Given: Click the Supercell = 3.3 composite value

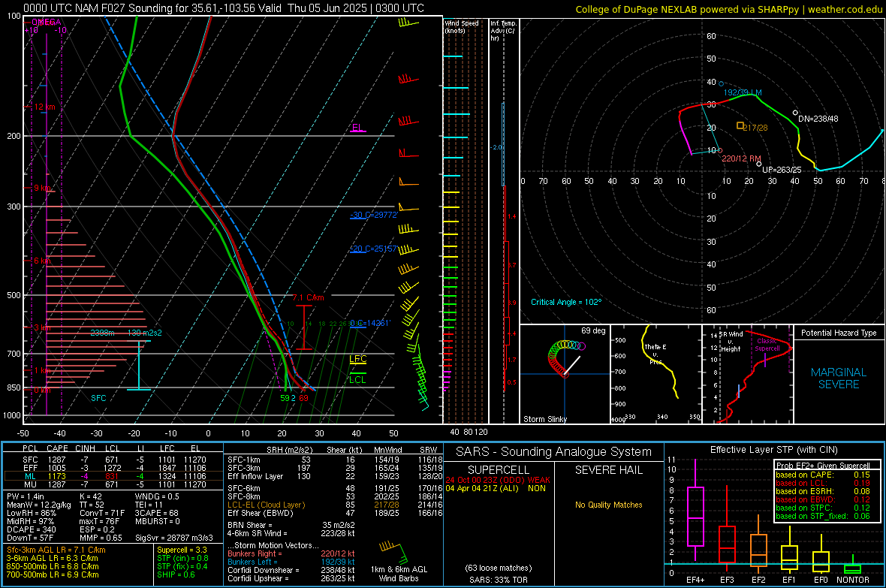Looking at the screenshot, I should (x=182, y=550).
